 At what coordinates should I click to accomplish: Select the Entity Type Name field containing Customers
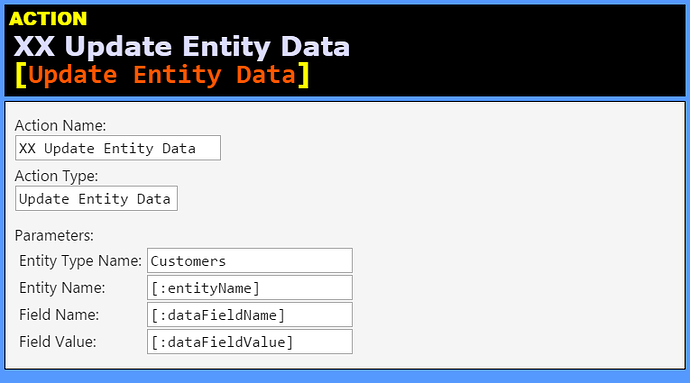250,261
